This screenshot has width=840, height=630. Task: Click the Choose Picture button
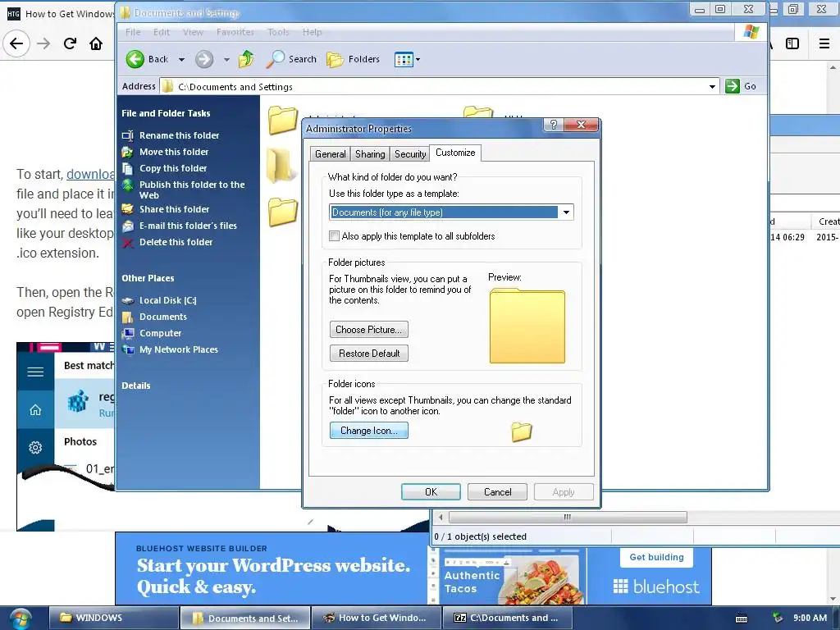pyautogui.click(x=368, y=330)
